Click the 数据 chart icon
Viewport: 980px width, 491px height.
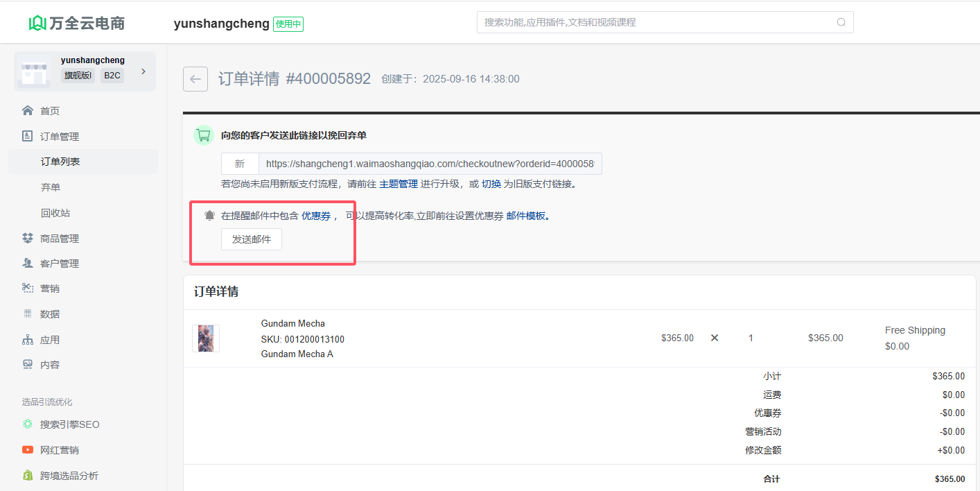point(28,314)
